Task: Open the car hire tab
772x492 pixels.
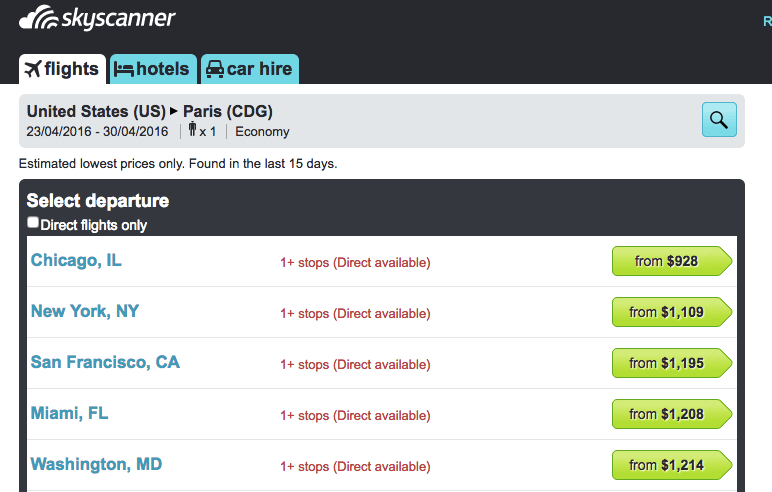Action: pyautogui.click(x=250, y=69)
